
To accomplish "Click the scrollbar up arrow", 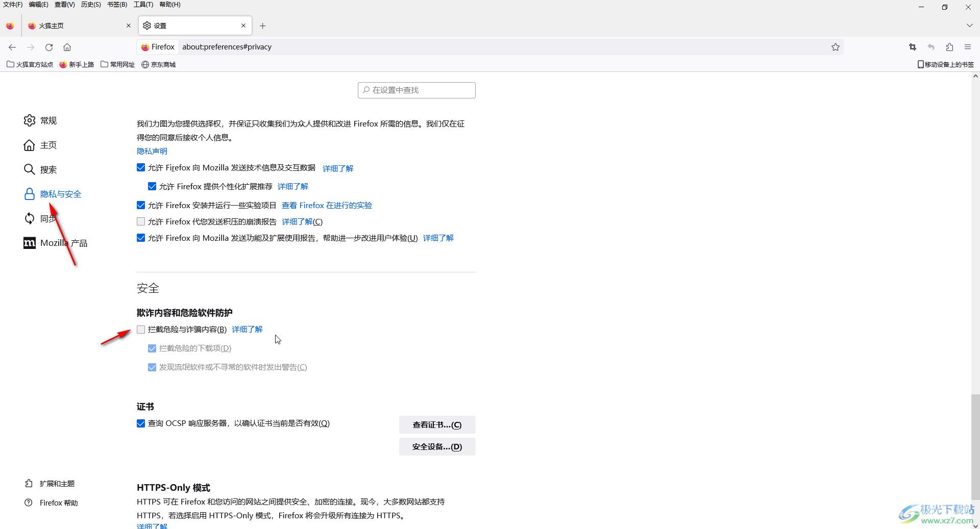I will (x=975, y=76).
